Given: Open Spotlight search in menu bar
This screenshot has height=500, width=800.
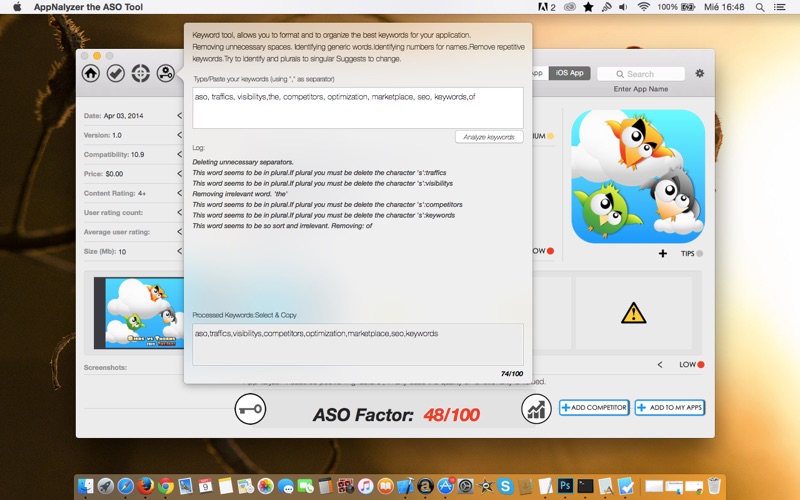Looking at the screenshot, I should [760, 7].
